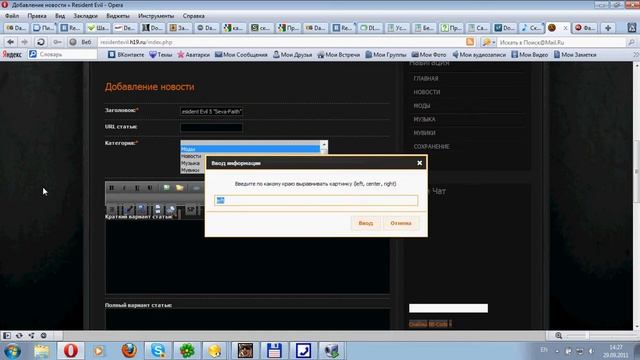This screenshot has width=640, height=360.
Task: Close the Ввод информации dialog
Action: coord(419,163)
